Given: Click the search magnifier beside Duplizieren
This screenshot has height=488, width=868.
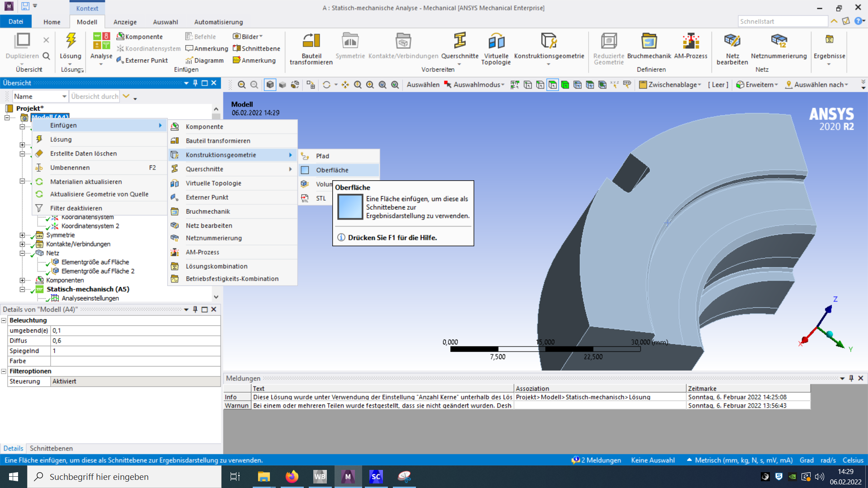Looking at the screenshot, I should pyautogui.click(x=46, y=56).
